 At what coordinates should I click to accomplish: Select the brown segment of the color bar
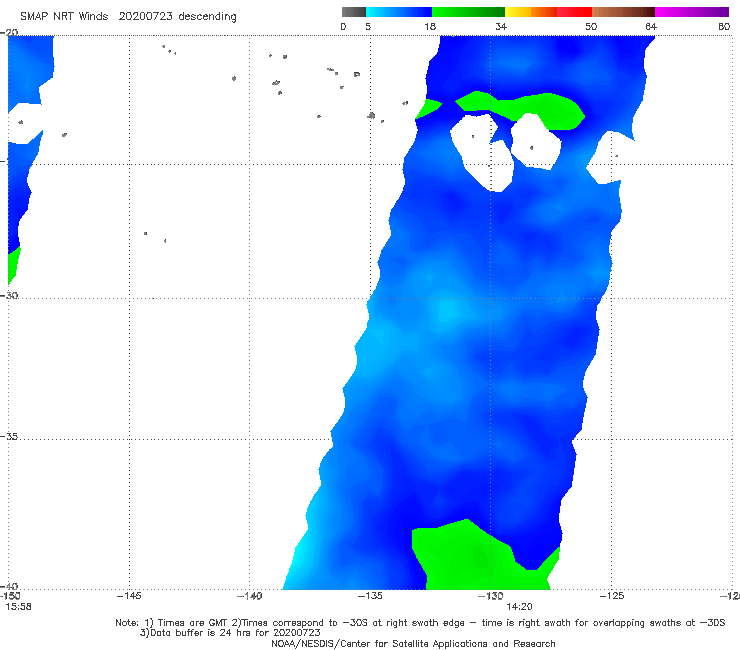pos(623,12)
